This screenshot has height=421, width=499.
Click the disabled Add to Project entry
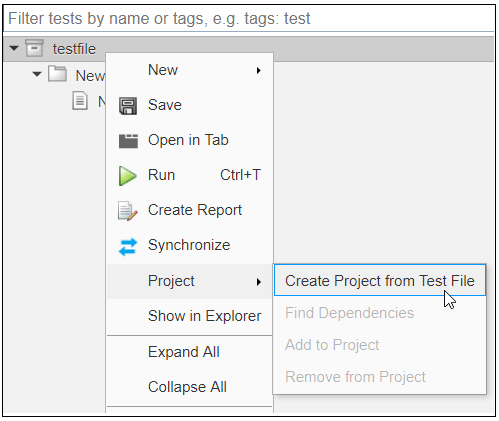tap(380, 345)
